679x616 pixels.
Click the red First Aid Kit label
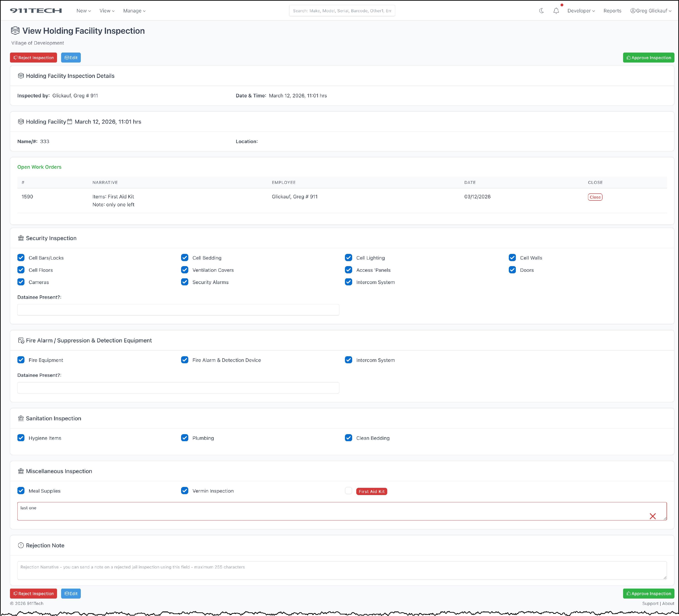[x=371, y=491]
